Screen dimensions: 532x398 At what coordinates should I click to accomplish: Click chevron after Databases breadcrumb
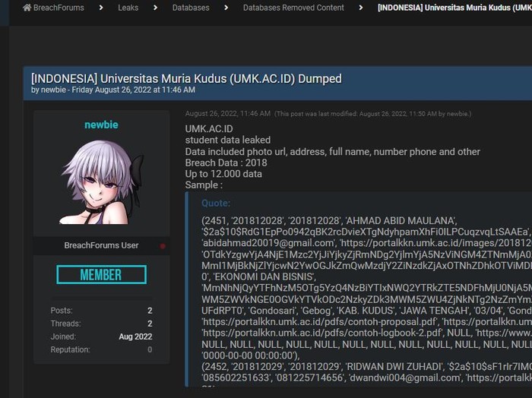click(x=226, y=8)
